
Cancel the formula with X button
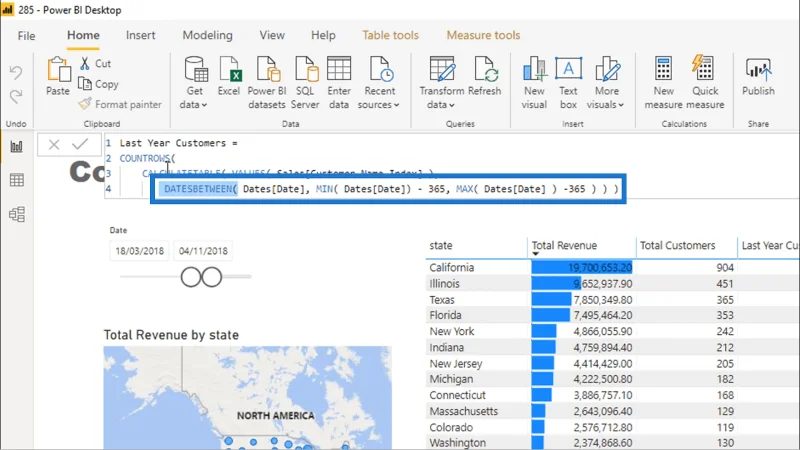coord(54,144)
